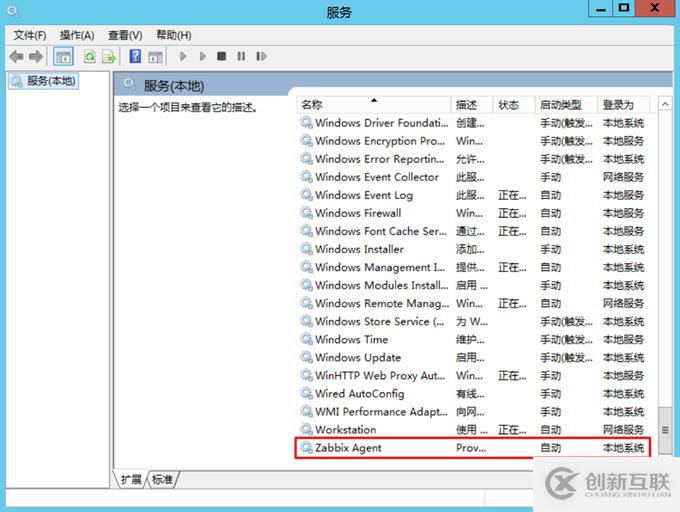Select Windows Modules Installer service

pyautogui.click(x=473, y=285)
